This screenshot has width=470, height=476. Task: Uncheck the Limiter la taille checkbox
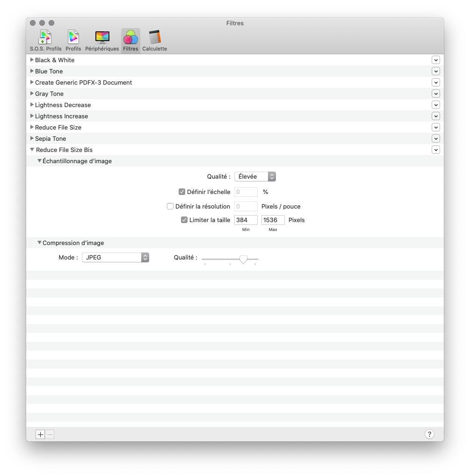point(184,220)
